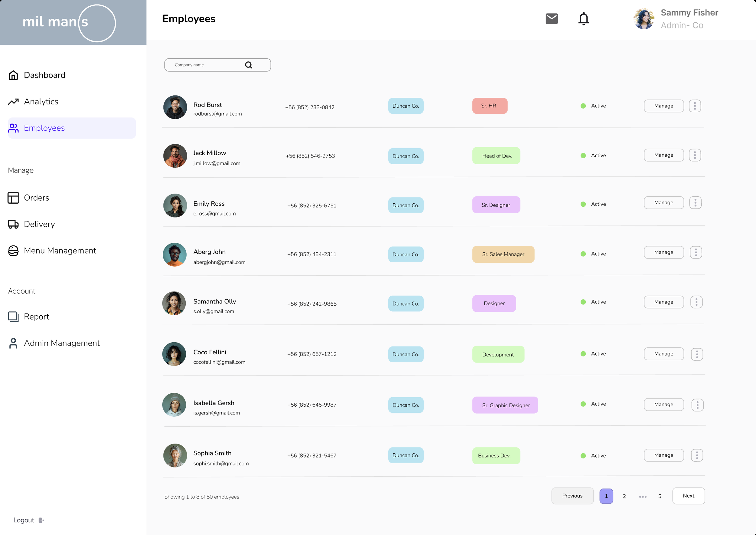Screen dimensions: 756x535
Task: Click the Sr. Graphic Designer role tag
Action: [x=505, y=405]
